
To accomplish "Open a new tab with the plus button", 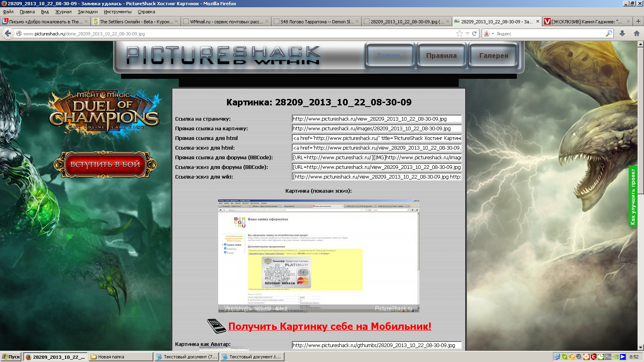I will [x=638, y=21].
